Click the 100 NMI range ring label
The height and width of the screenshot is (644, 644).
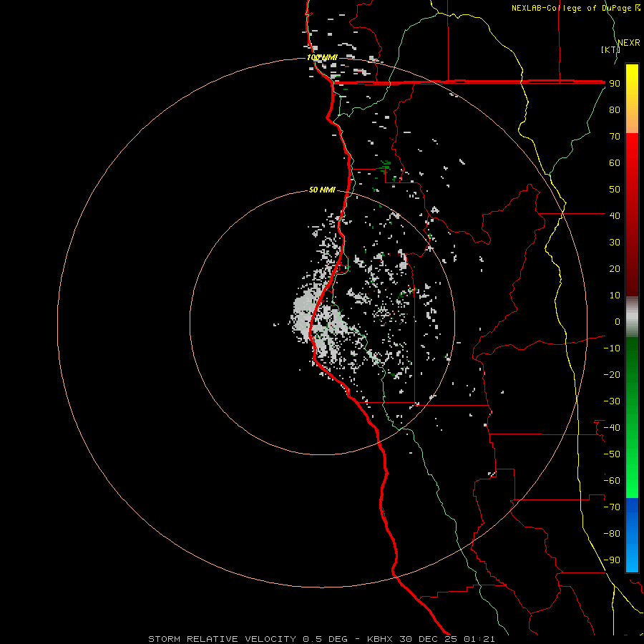pyautogui.click(x=322, y=57)
